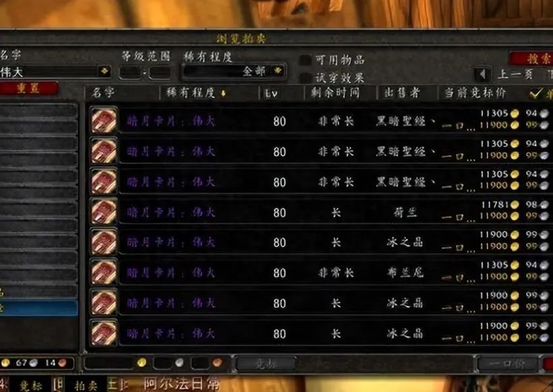Click the gold coin icon in bid field
This screenshot has height=392, width=553.
[142, 362]
